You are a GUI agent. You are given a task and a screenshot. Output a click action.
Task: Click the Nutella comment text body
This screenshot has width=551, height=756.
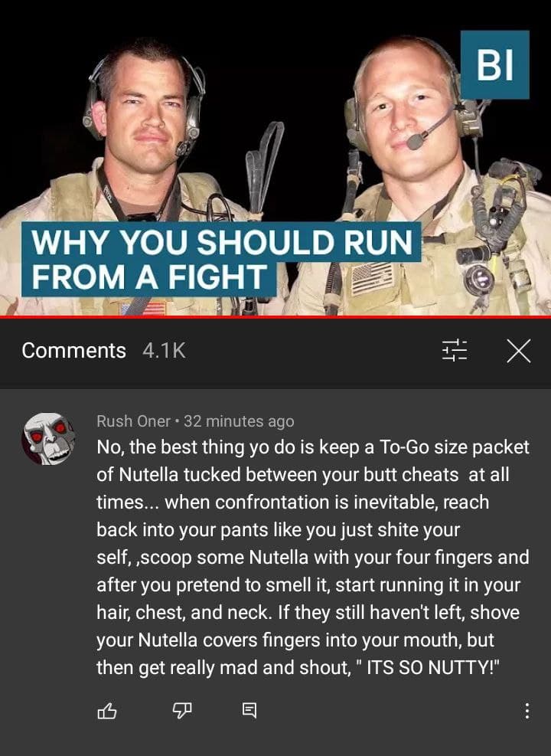(x=313, y=557)
